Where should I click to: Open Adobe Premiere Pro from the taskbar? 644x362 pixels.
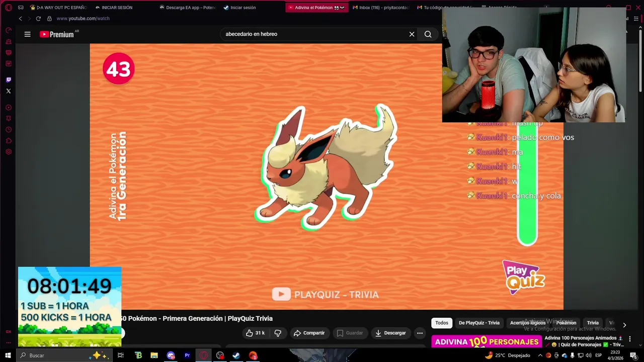(187, 355)
